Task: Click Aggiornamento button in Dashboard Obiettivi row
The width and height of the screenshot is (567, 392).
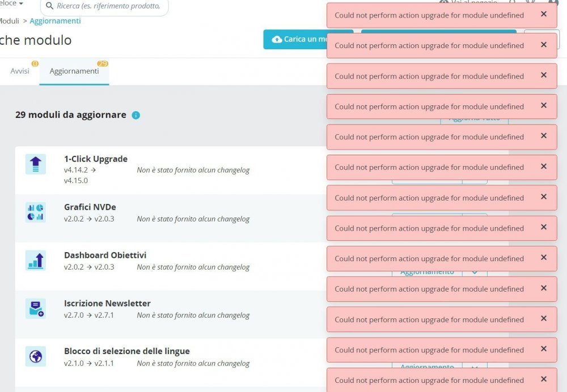Action: coord(427,273)
